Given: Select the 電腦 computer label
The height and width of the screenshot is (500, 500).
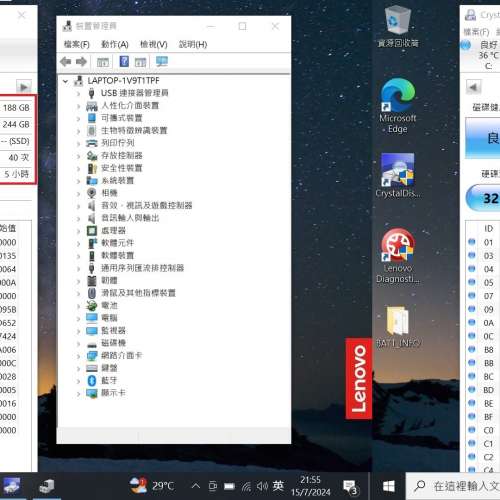Looking at the screenshot, I should [109, 318].
